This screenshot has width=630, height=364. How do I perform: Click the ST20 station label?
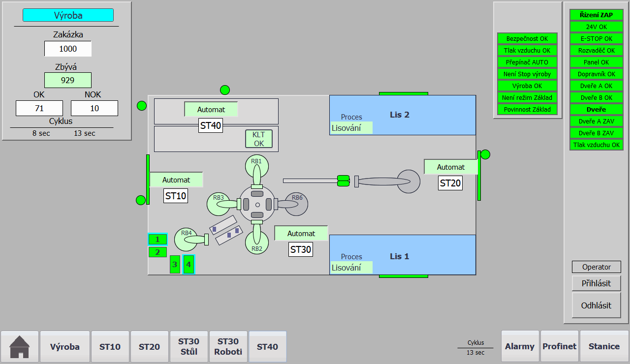[450, 183]
